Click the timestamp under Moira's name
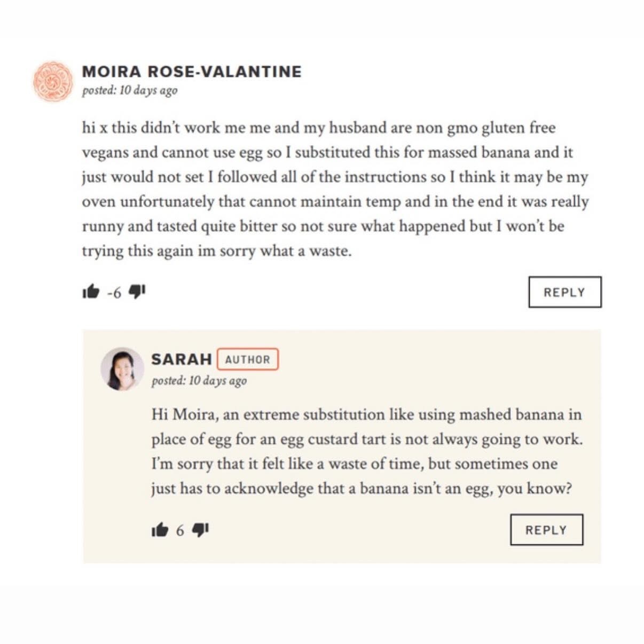The width and height of the screenshot is (644, 644). click(x=130, y=90)
